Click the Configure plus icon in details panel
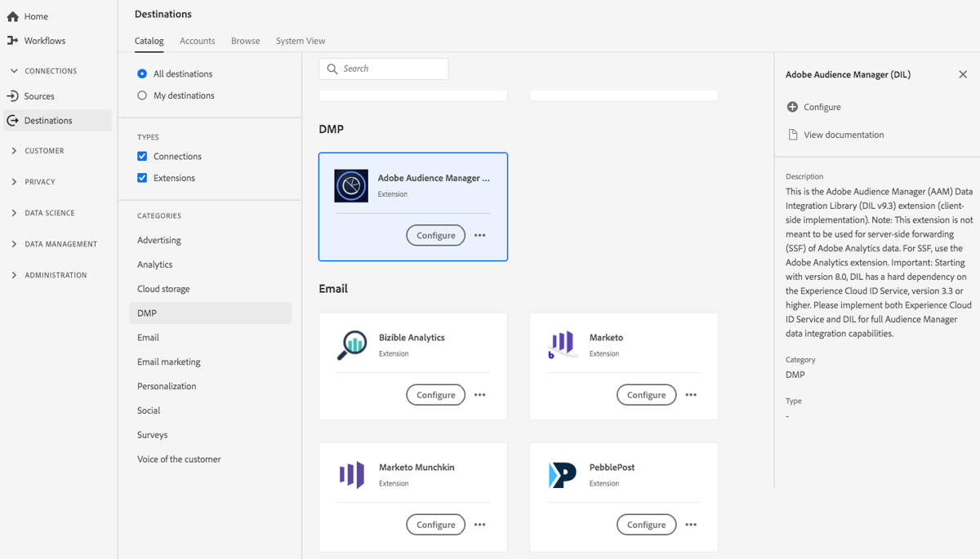 click(793, 107)
